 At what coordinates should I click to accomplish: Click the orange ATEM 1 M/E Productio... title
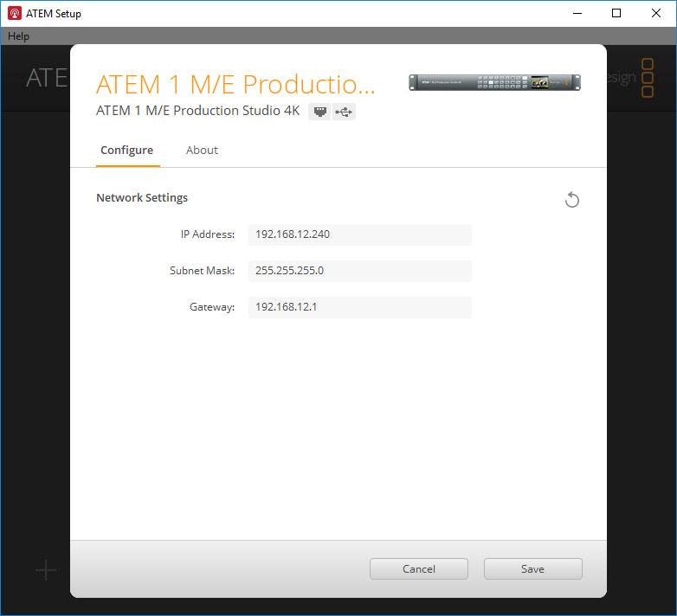235,84
